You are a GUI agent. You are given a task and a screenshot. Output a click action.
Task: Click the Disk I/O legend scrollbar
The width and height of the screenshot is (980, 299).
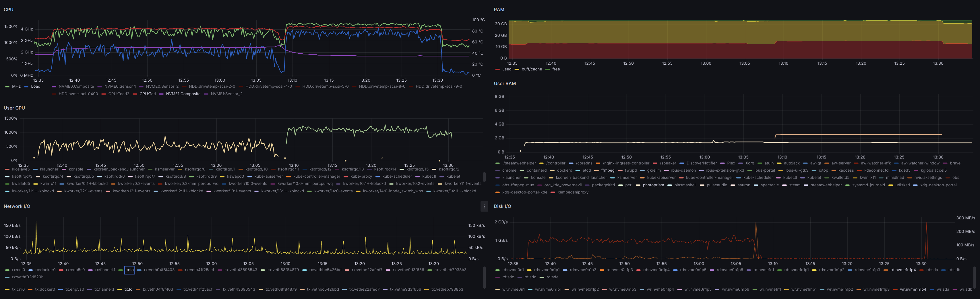[975, 277]
